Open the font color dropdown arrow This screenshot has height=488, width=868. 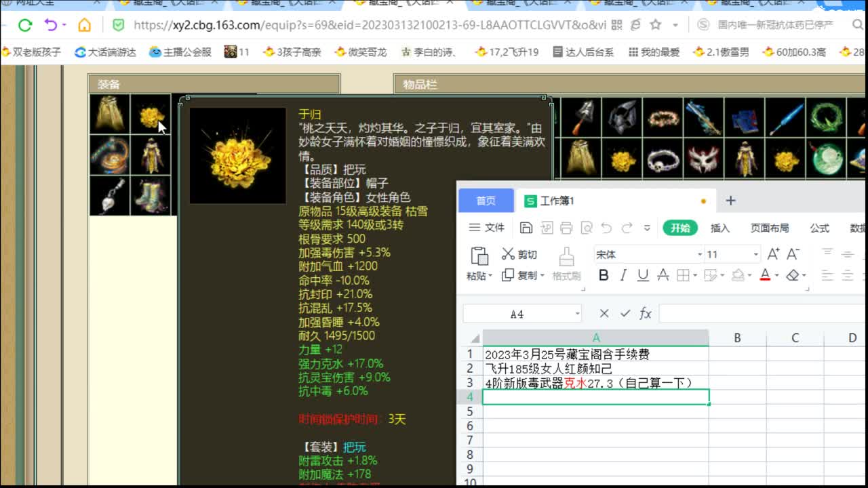pyautogui.click(x=776, y=276)
